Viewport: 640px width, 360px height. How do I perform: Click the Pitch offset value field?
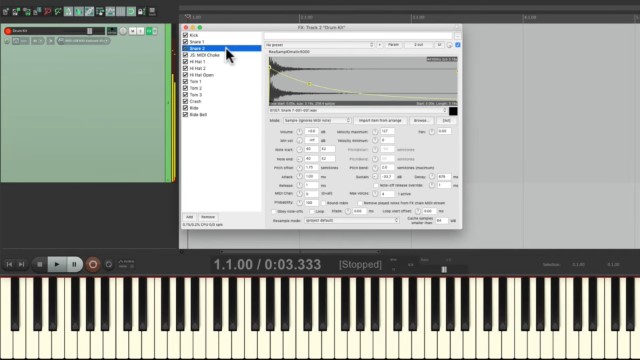[x=311, y=168]
